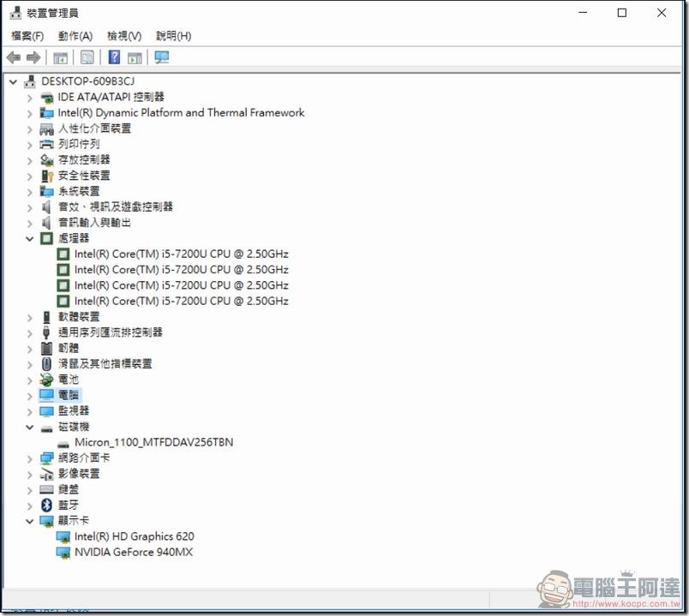689x616 pixels.
Task: Select the 列印佇列 printer icon
Action: [46, 145]
